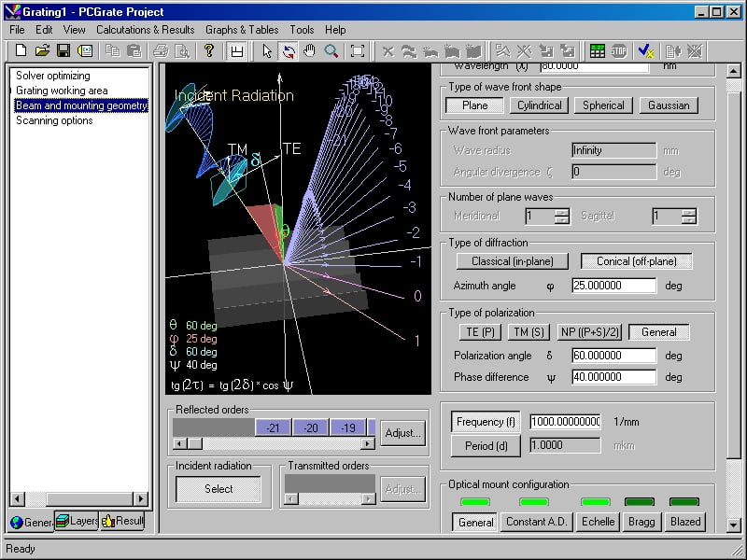Toggle the grating profile view icon
747x560 pixels.
[x=236, y=51]
